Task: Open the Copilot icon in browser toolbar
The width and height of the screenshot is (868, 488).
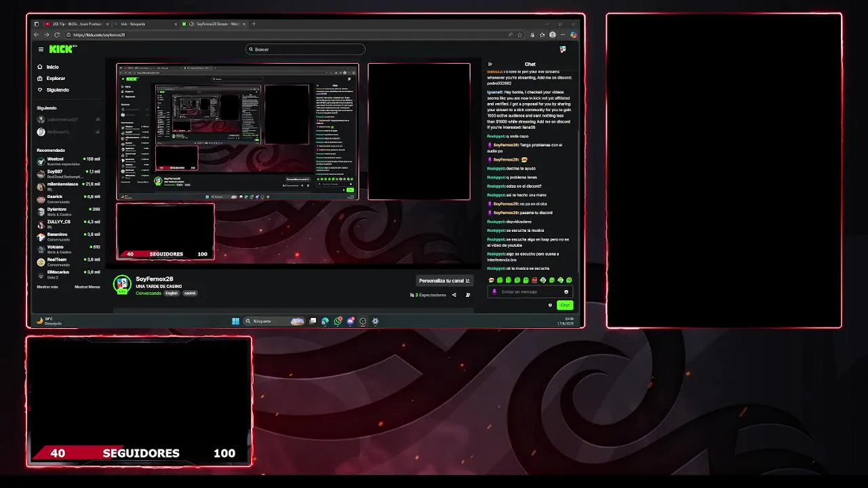Action: coord(574,35)
